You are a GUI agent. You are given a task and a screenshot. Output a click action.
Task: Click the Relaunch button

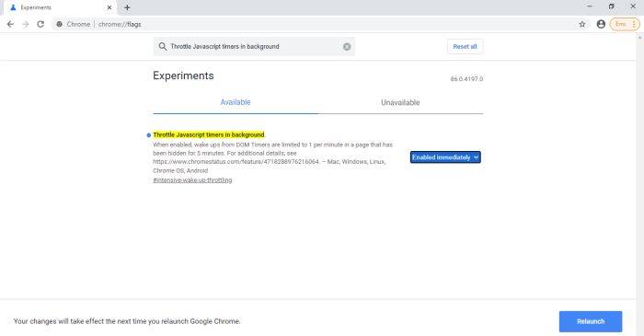591,321
